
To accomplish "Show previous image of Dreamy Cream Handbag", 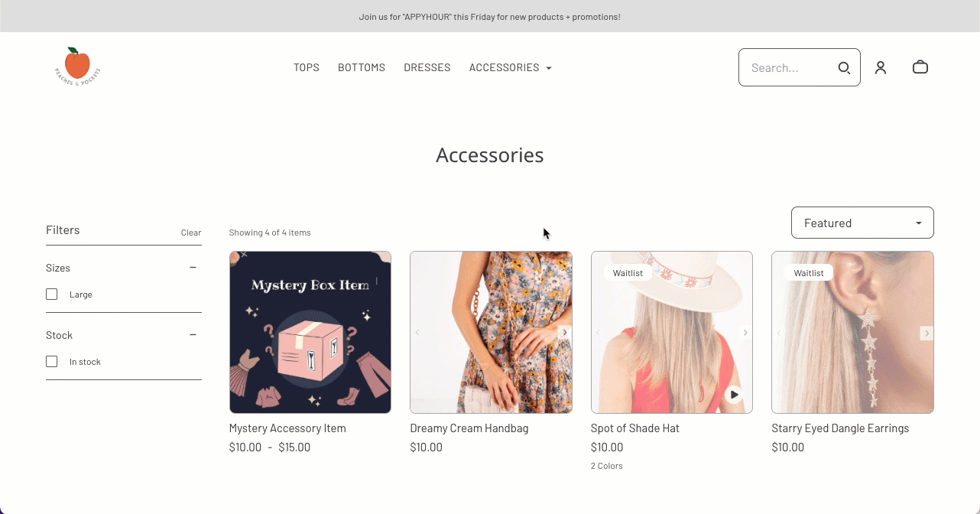I will pos(417,333).
